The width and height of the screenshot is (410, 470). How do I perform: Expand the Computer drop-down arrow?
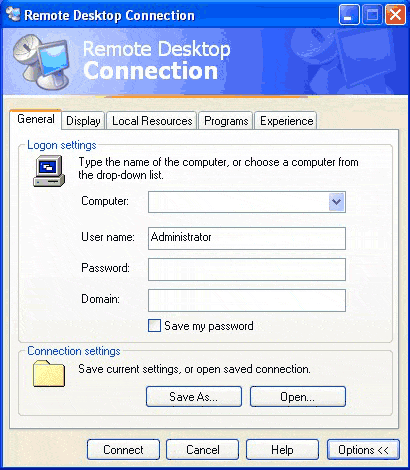pyautogui.click(x=336, y=202)
